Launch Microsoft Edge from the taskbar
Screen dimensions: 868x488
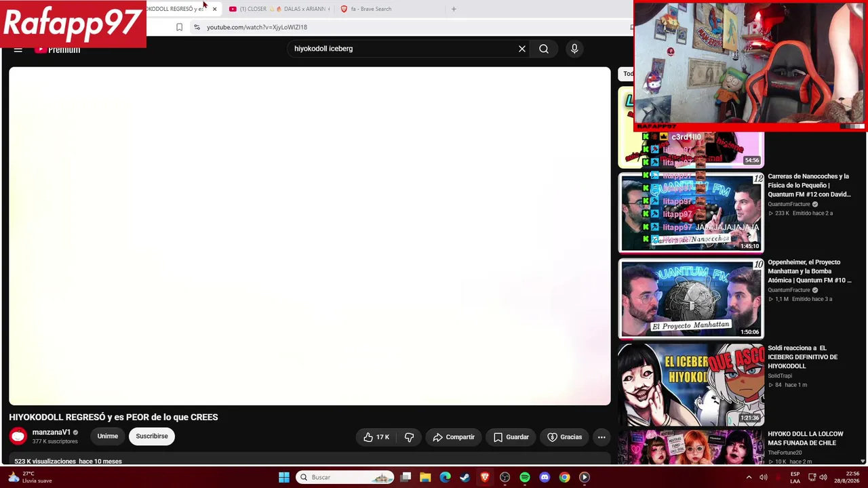(x=445, y=477)
